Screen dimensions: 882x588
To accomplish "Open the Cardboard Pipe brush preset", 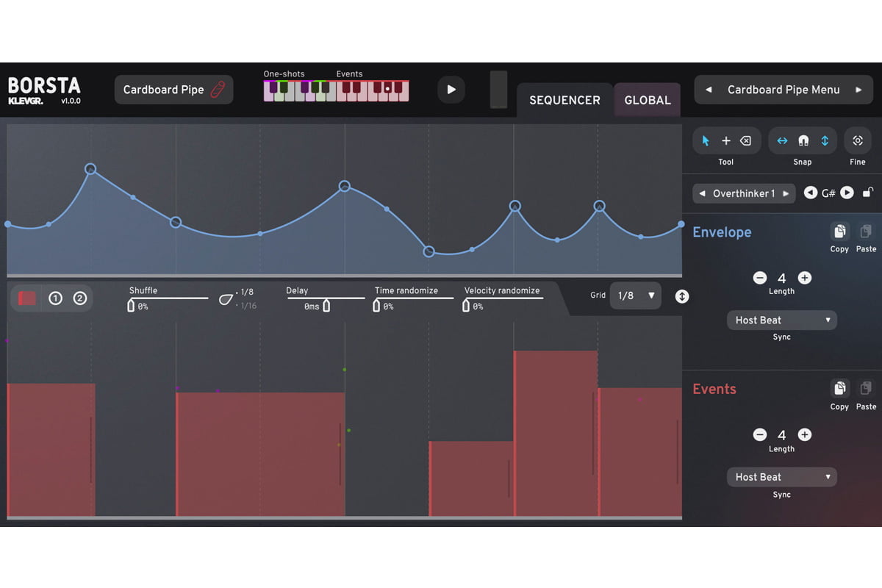I will (173, 90).
